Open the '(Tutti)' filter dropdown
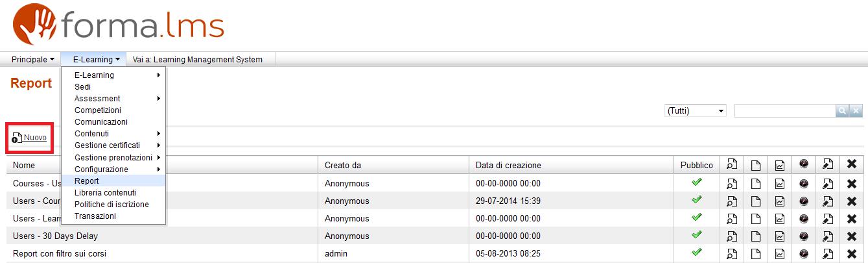The height and width of the screenshot is (263, 868). click(696, 111)
